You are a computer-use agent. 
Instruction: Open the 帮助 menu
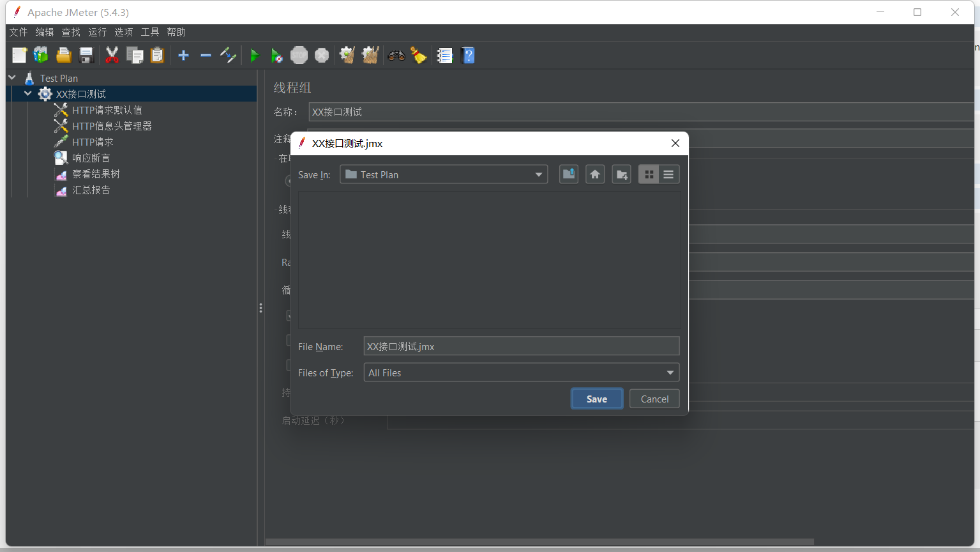coord(176,32)
